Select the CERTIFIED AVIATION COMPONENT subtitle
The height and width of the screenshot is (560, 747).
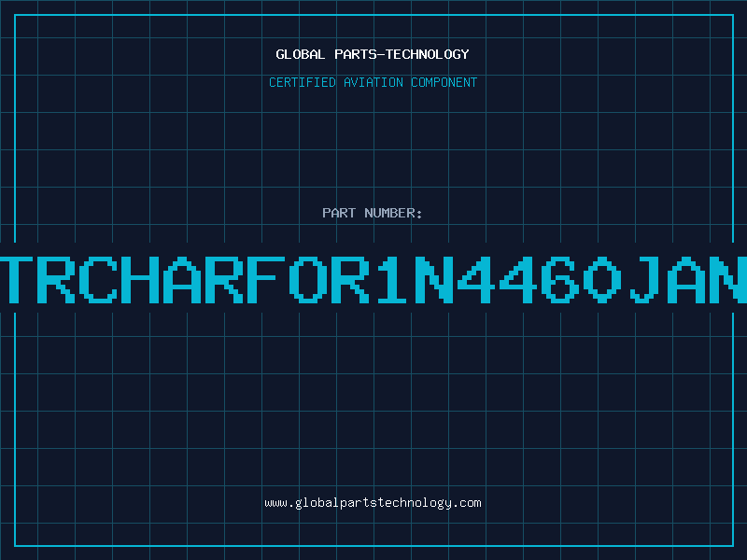point(373,82)
